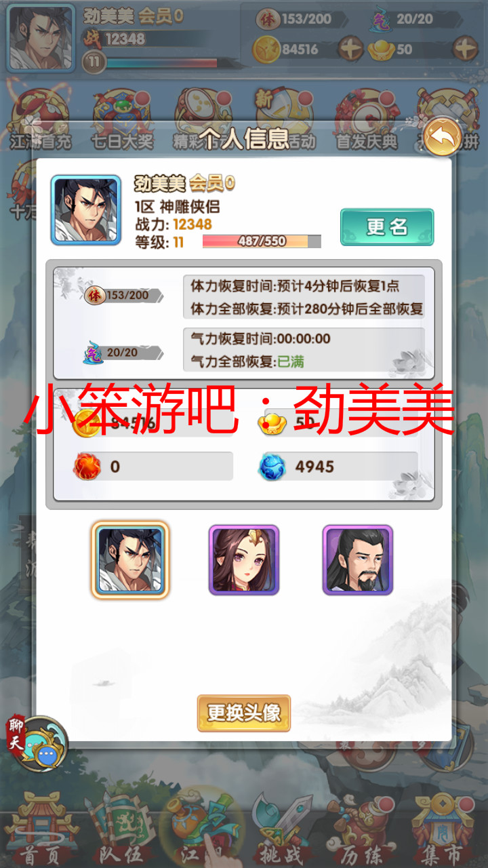Choose the female character avatar
Image resolution: width=488 pixels, height=868 pixels.
[244, 560]
